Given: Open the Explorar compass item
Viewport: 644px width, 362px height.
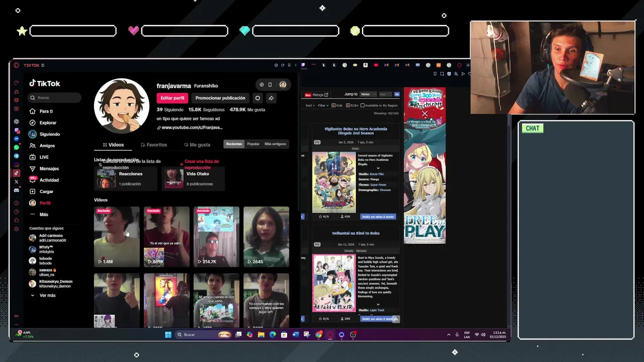Looking at the screenshot, I should [42, 123].
